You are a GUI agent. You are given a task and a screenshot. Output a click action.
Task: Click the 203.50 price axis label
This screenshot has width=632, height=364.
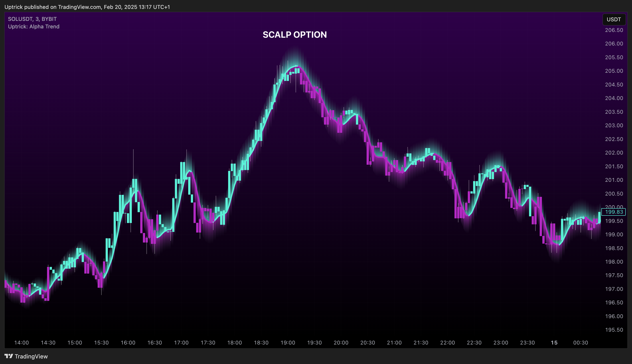tap(614, 112)
